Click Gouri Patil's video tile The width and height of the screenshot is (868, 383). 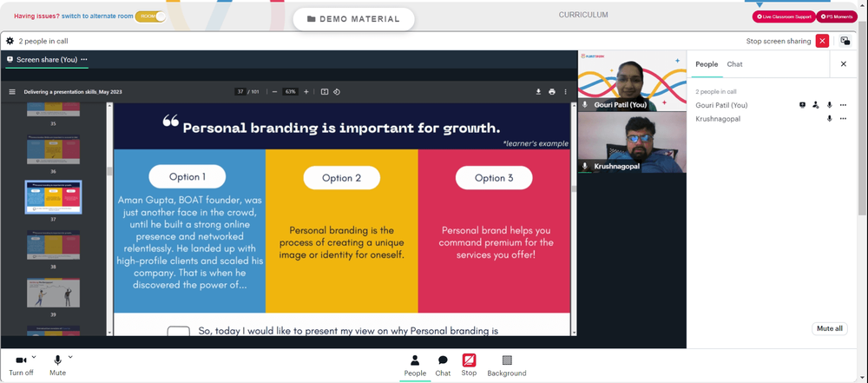[632, 81]
